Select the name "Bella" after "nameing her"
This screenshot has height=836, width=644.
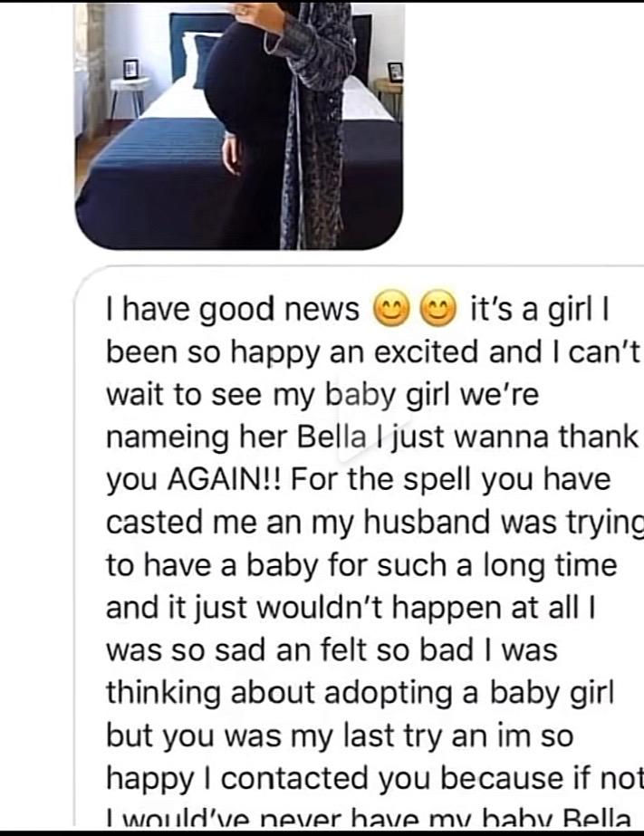coord(332,437)
